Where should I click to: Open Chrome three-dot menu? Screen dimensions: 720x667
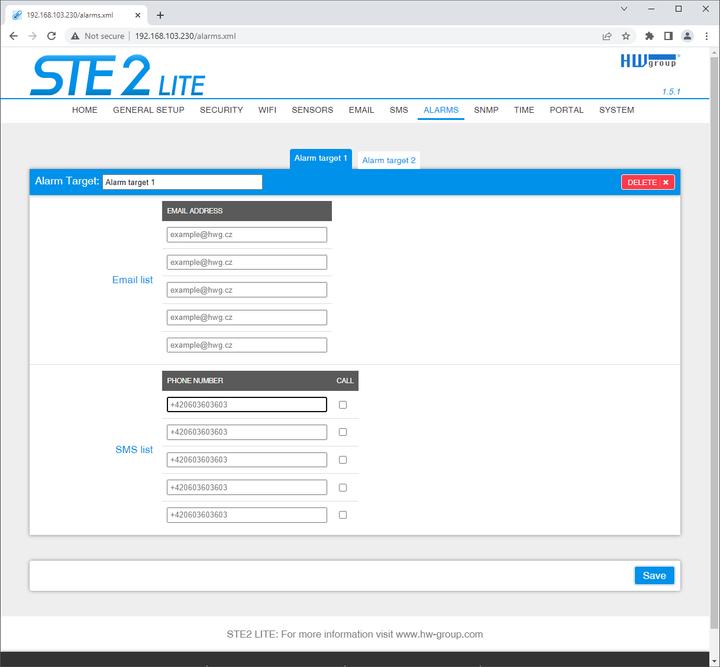706,35
